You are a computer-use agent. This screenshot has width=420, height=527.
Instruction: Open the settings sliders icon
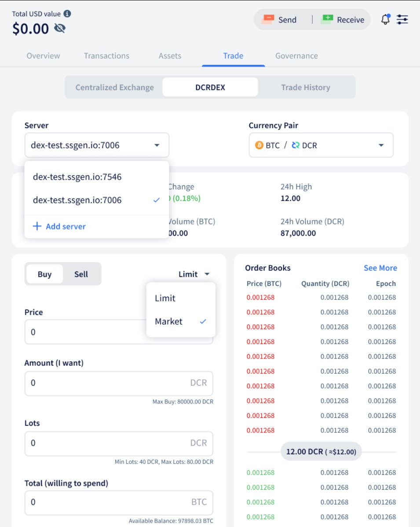402,19
